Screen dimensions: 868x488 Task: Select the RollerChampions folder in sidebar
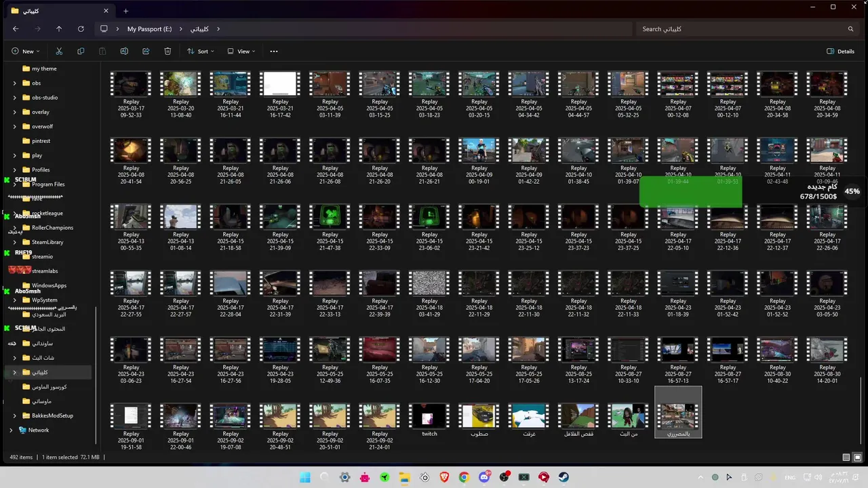click(x=52, y=228)
